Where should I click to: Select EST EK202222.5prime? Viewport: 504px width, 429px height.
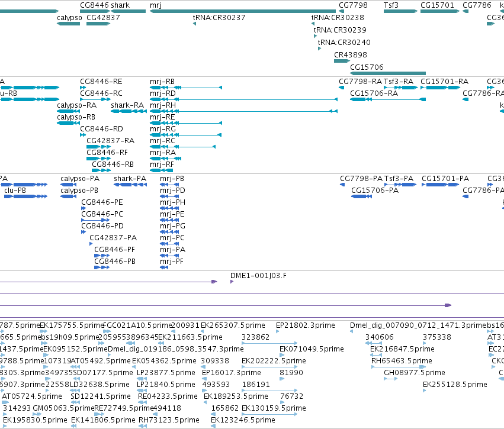[x=269, y=367]
